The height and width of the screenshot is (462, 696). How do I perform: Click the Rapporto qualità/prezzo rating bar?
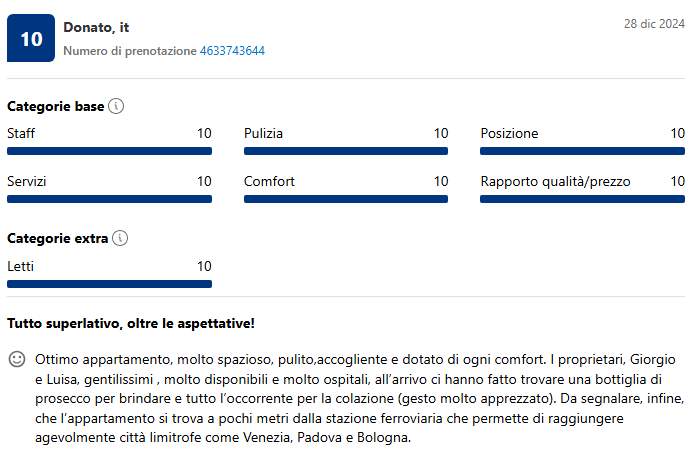582,199
